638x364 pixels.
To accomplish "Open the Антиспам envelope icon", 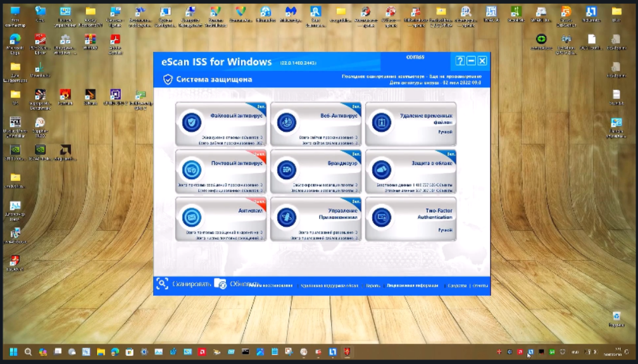I will (x=192, y=217).
